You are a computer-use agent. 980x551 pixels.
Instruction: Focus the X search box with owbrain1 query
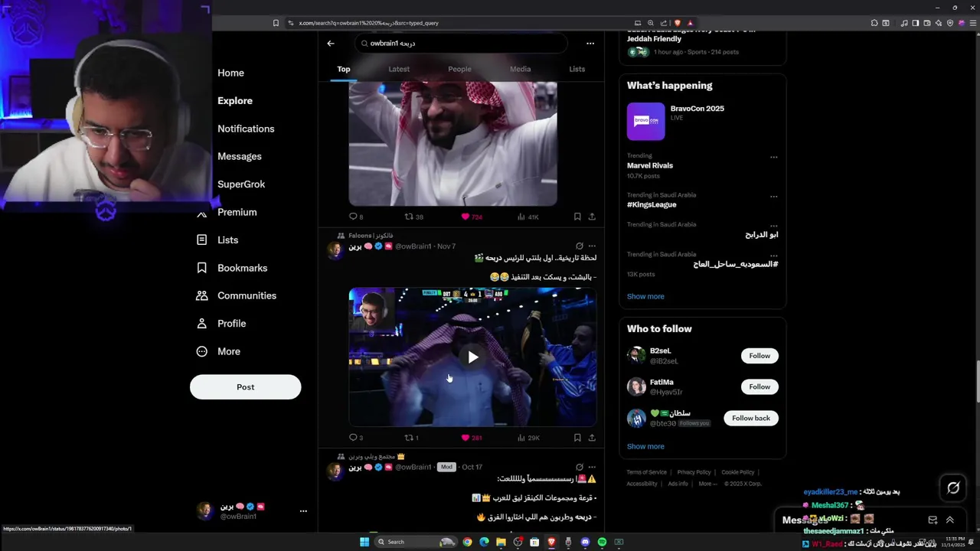(462, 44)
